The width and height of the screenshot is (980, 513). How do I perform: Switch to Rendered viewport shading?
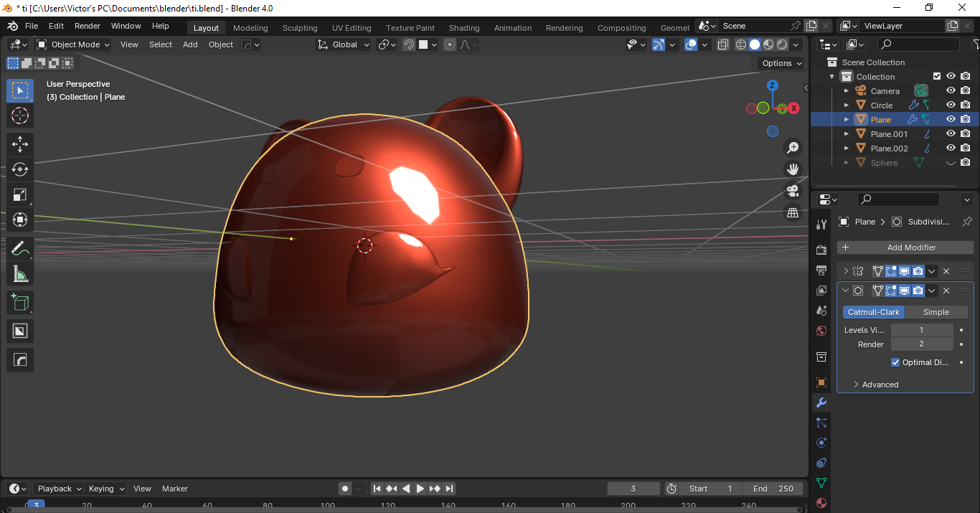[782, 44]
